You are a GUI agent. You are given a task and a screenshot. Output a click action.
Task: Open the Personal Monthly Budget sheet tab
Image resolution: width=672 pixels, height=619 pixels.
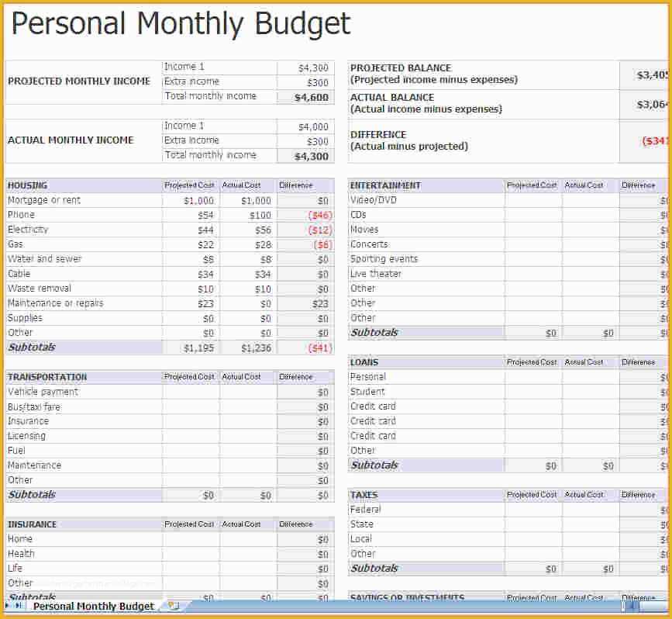pyautogui.click(x=93, y=606)
